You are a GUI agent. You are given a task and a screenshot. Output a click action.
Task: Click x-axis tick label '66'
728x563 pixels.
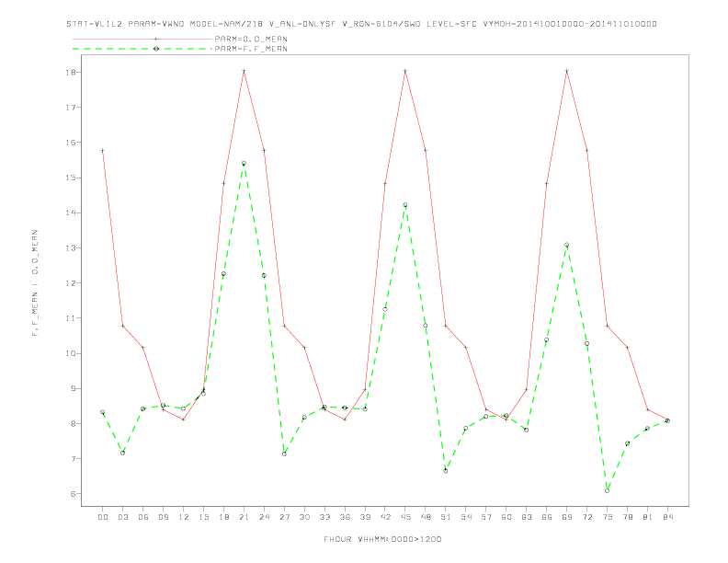coord(547,517)
